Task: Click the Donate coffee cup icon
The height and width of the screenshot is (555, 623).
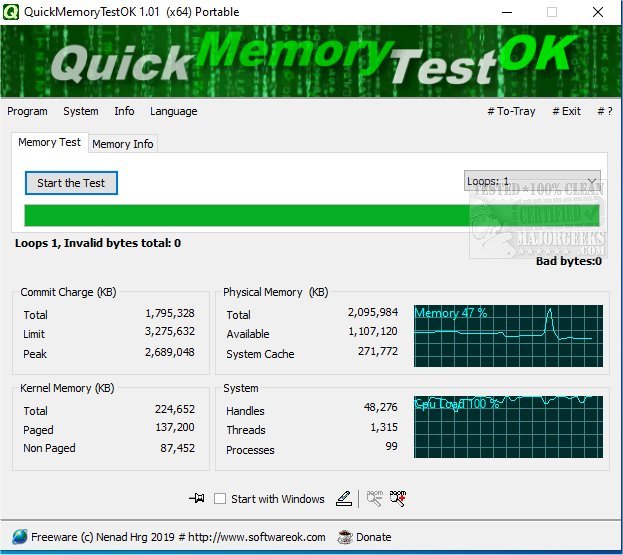Action: (x=345, y=537)
